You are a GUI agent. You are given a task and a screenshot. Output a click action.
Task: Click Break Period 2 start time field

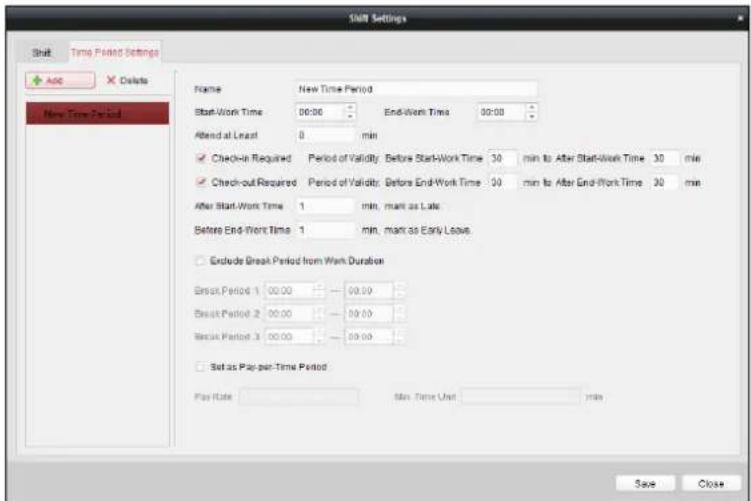point(289,314)
